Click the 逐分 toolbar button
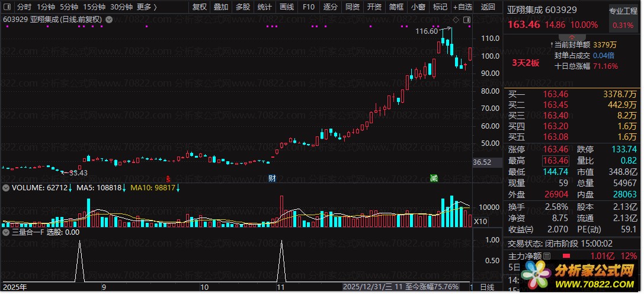Image resolution: width=644 pixels, height=294 pixels. [330, 7]
